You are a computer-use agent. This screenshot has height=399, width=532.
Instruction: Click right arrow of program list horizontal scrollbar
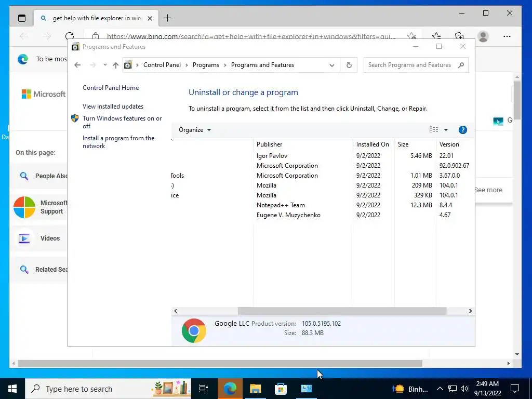point(470,311)
